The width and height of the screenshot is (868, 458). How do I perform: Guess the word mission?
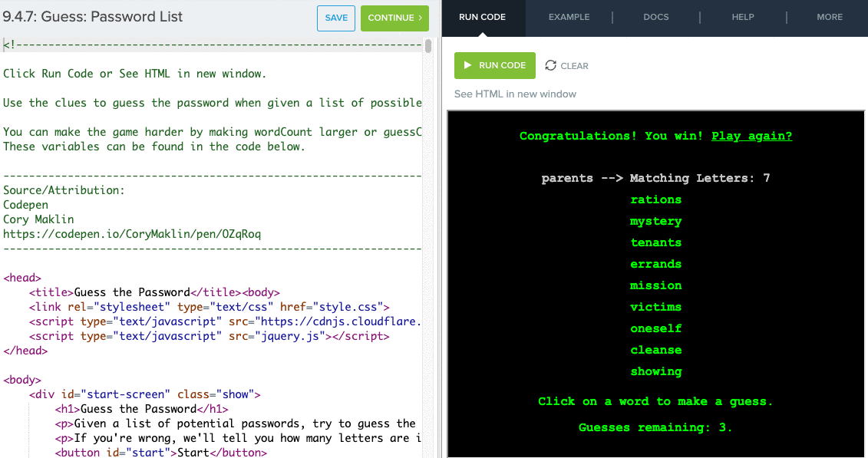click(656, 286)
